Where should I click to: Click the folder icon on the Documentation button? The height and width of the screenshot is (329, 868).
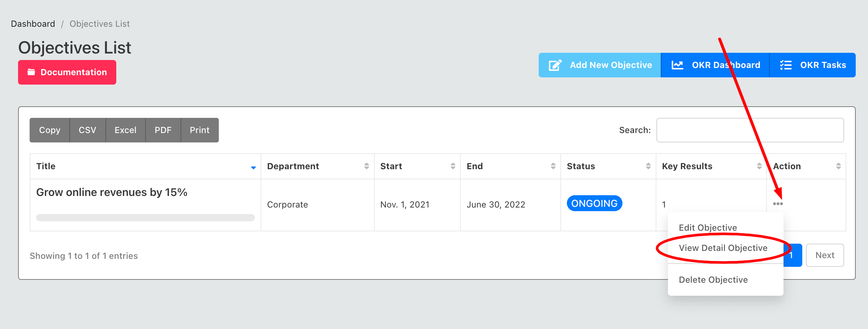pos(31,72)
